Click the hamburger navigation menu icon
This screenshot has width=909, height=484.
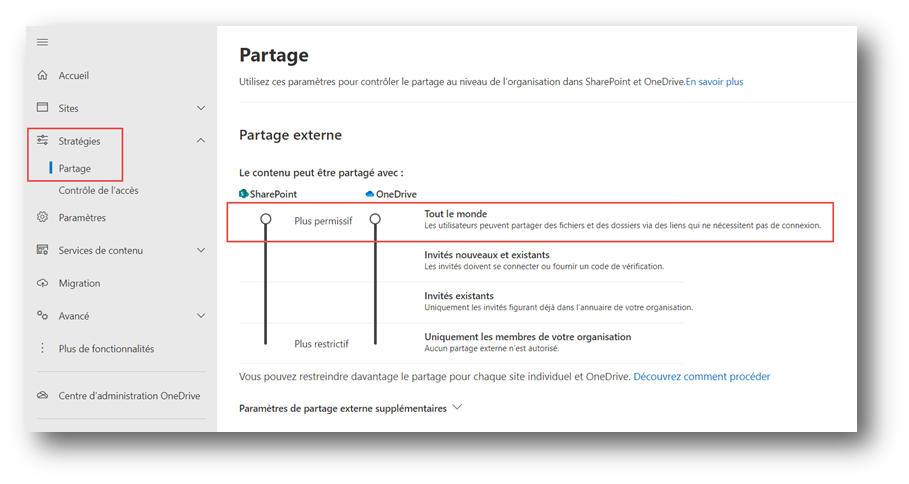click(x=42, y=42)
